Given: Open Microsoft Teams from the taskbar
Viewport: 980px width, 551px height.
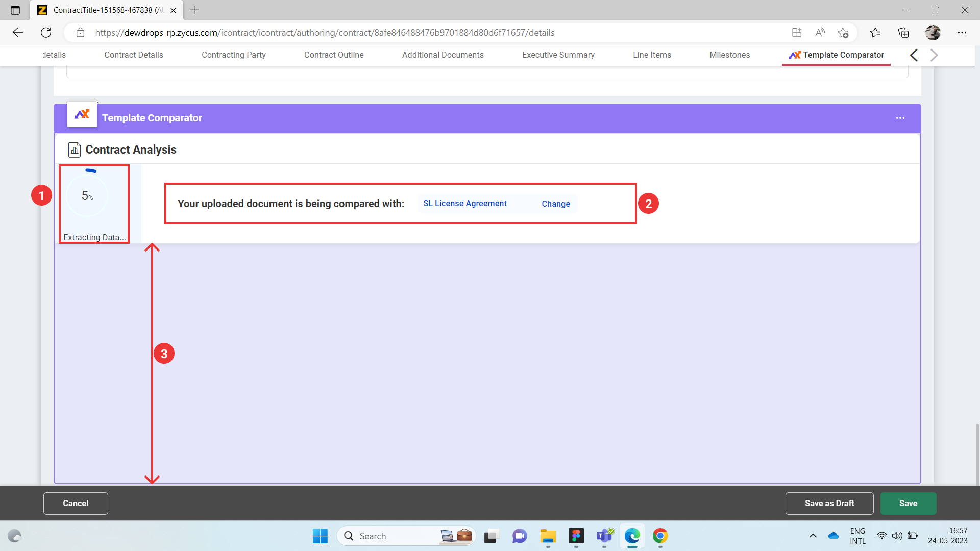Looking at the screenshot, I should tap(604, 536).
